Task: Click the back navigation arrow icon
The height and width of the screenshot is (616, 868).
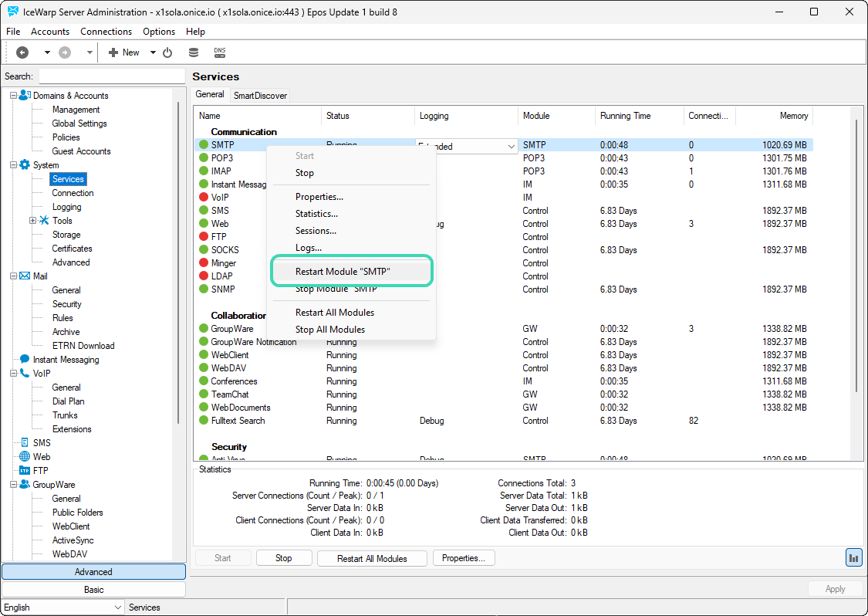Action: click(x=22, y=52)
